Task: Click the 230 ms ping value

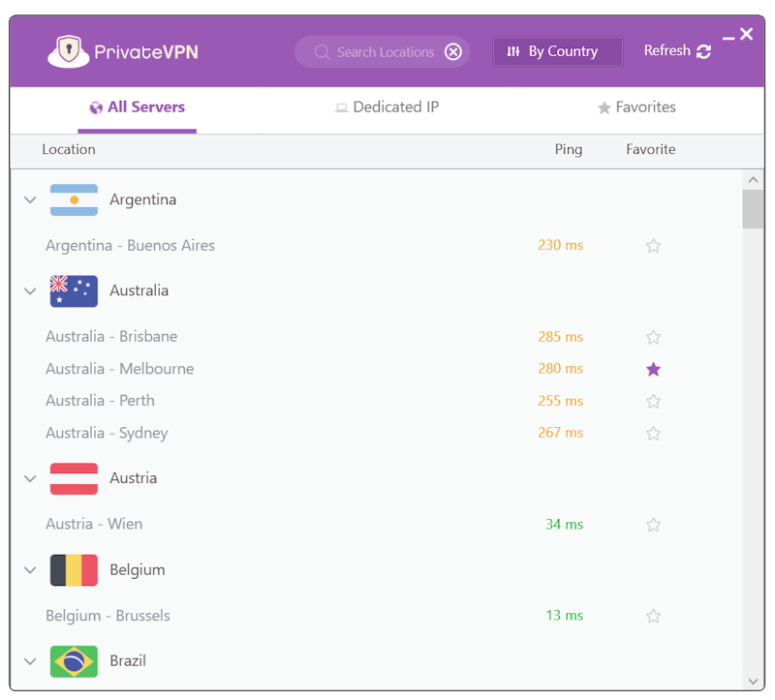Action: [x=561, y=245]
